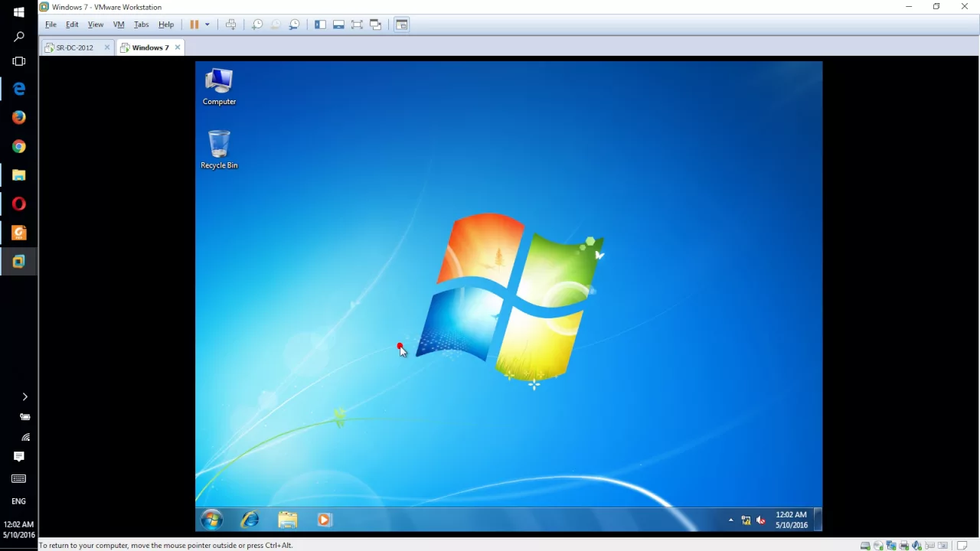Toggle the VMware library sidebar view
980x551 pixels.
320,24
